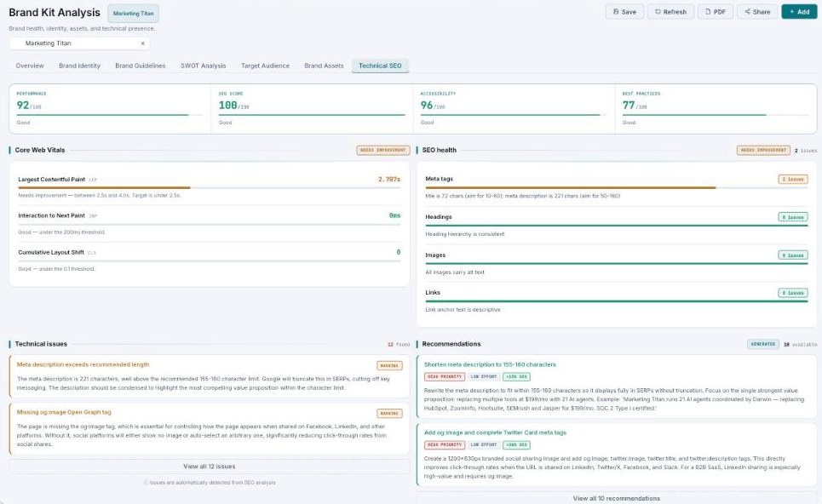
Task: Refresh the brand kit analysis
Action: click(x=670, y=12)
